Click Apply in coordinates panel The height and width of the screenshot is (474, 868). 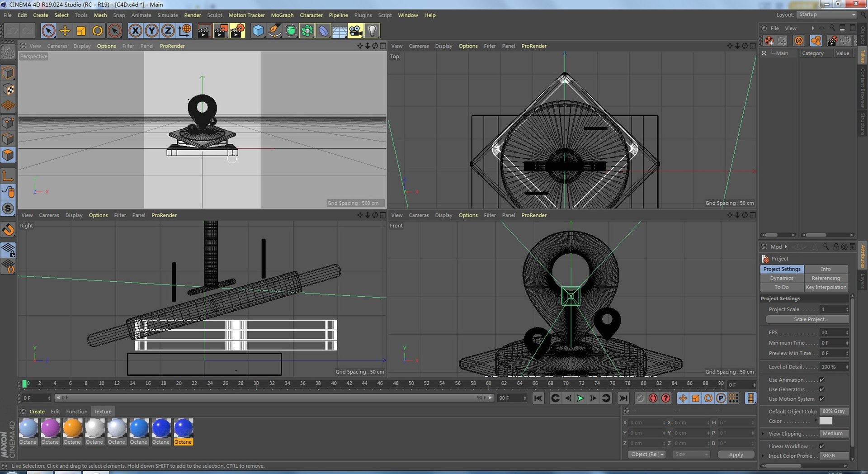click(x=736, y=455)
